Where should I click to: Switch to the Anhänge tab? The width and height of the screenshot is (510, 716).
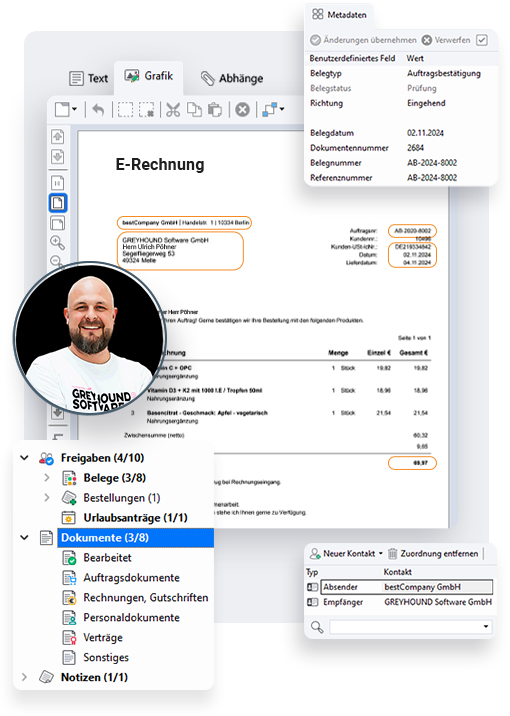[232, 78]
